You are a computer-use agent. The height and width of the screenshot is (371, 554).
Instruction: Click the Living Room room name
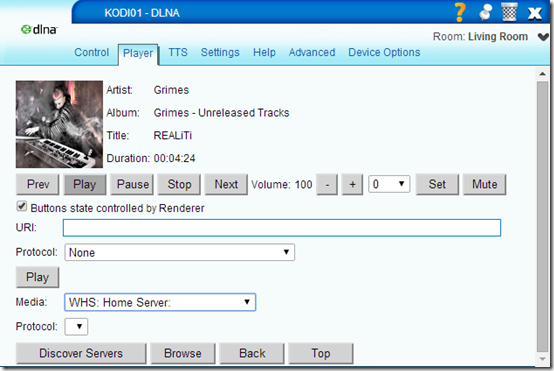pyautogui.click(x=498, y=37)
